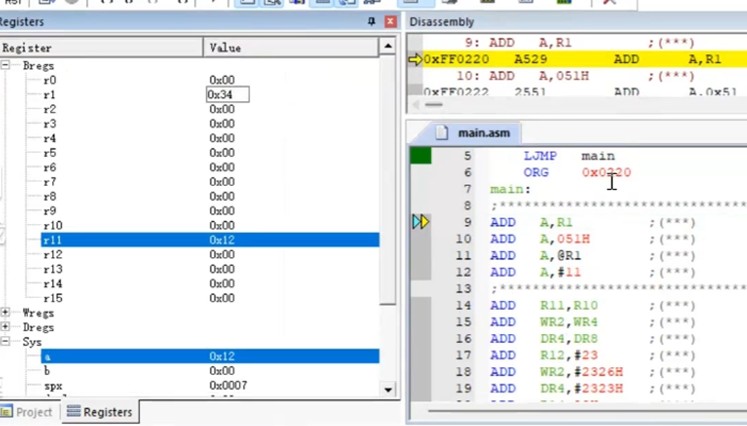This screenshot has width=747, height=426.
Task: Click the Register column header
Action: pyautogui.click(x=100, y=47)
